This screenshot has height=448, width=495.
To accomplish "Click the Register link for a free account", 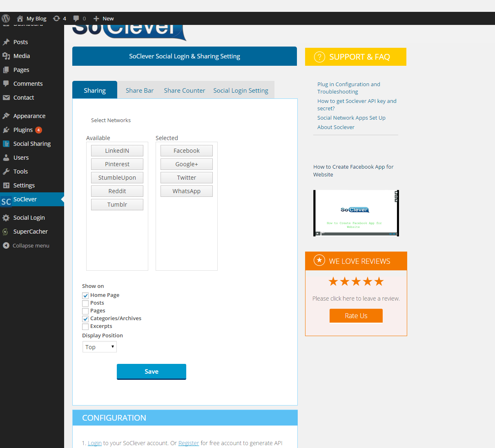I will [x=188, y=443].
